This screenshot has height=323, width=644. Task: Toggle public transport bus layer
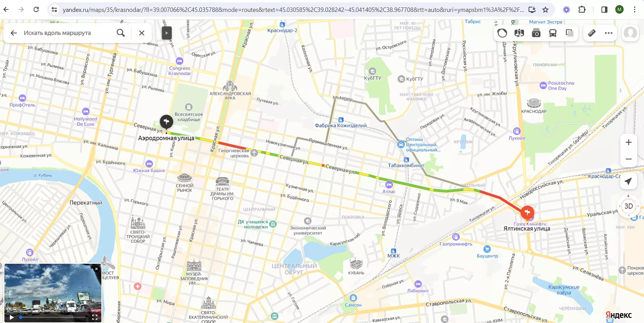[553, 33]
